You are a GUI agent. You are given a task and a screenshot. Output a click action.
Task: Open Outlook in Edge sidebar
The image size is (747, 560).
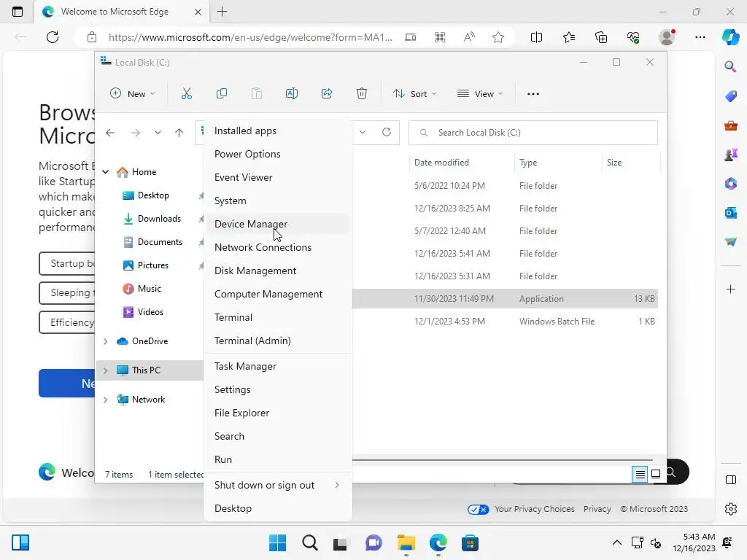730,213
